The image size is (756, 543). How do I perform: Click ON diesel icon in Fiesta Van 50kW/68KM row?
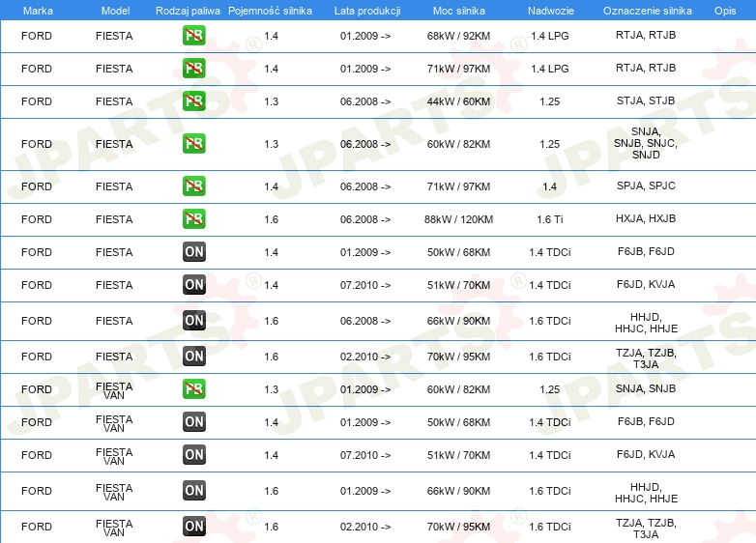pyautogui.click(x=194, y=421)
